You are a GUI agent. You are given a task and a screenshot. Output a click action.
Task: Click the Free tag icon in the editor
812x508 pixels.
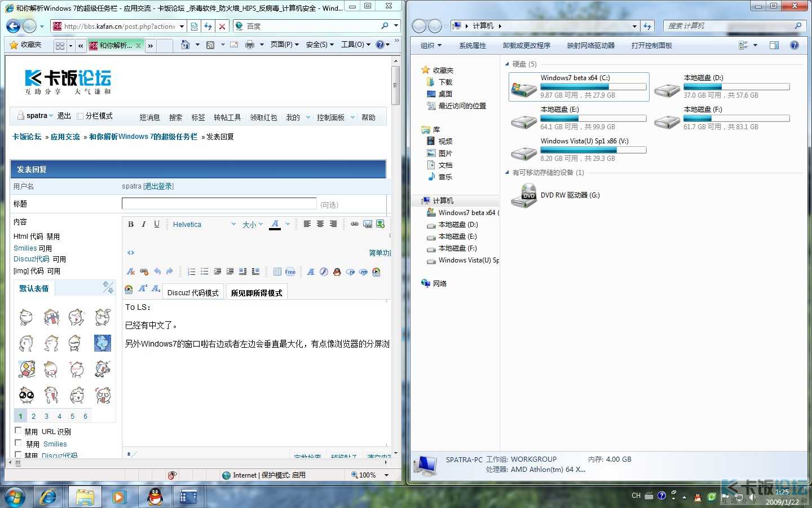click(290, 271)
